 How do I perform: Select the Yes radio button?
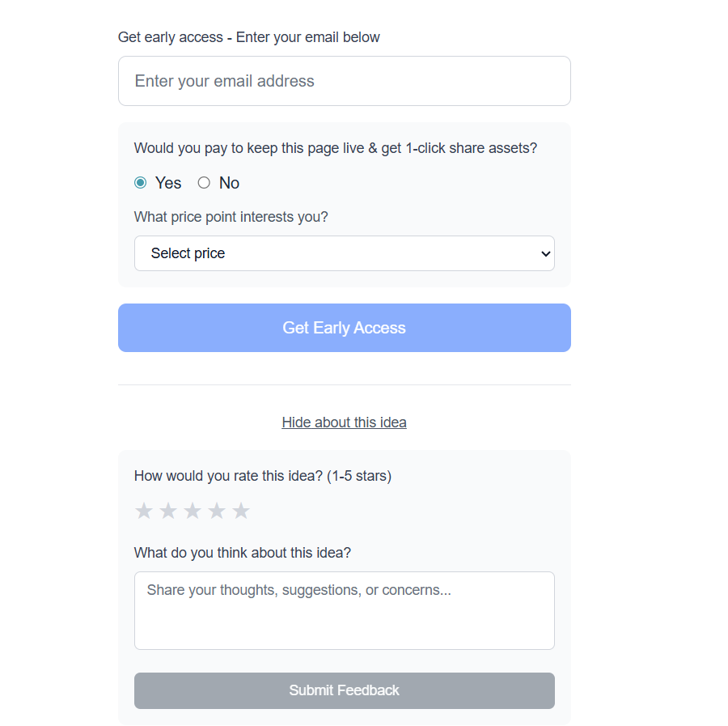[x=141, y=183]
